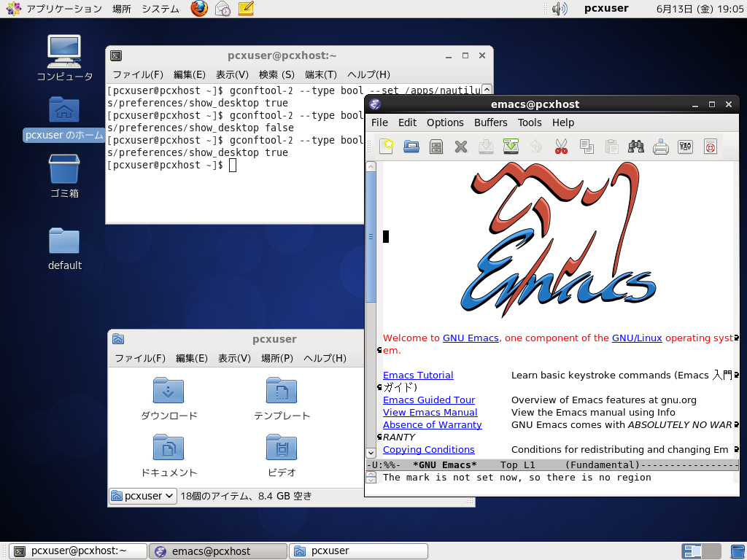
Task: Select the ドキュメント folder in file manager
Action: pyautogui.click(x=169, y=456)
